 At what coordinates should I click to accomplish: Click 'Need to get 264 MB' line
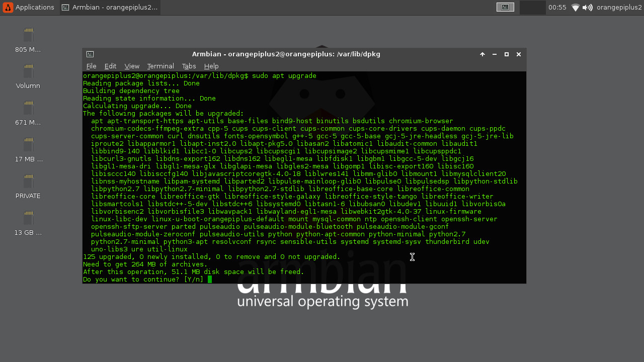(145, 264)
